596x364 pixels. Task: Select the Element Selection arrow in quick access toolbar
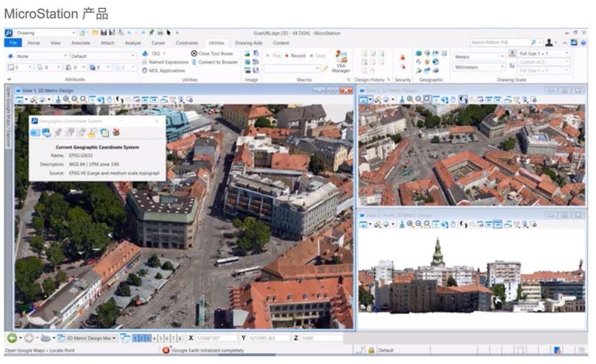pos(169,33)
